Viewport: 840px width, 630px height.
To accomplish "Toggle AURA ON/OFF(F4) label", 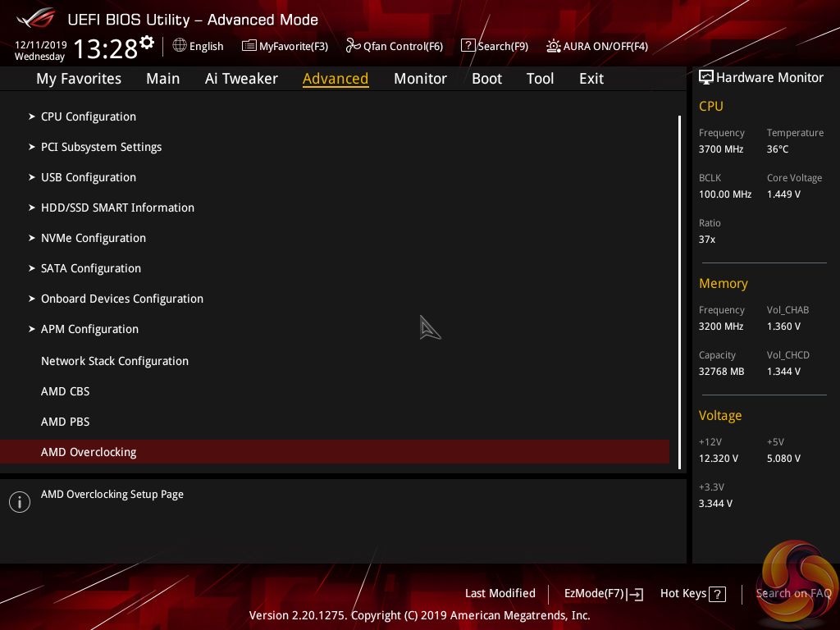I will tap(605, 46).
